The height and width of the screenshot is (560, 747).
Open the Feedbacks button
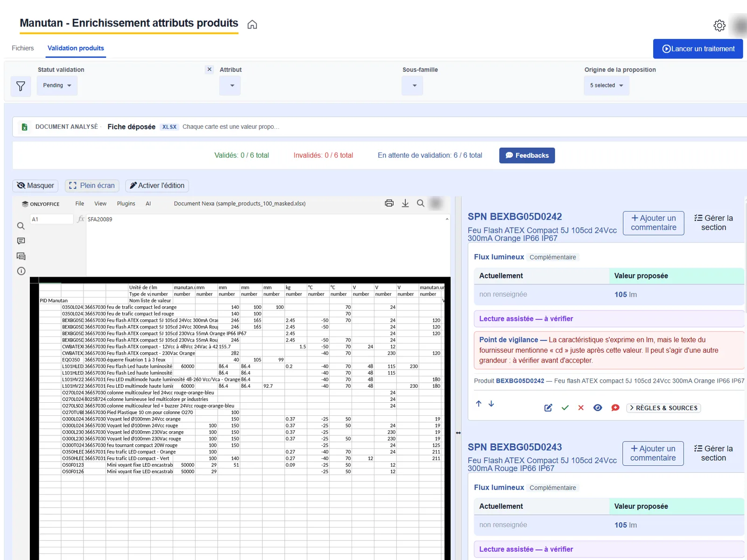(x=527, y=155)
